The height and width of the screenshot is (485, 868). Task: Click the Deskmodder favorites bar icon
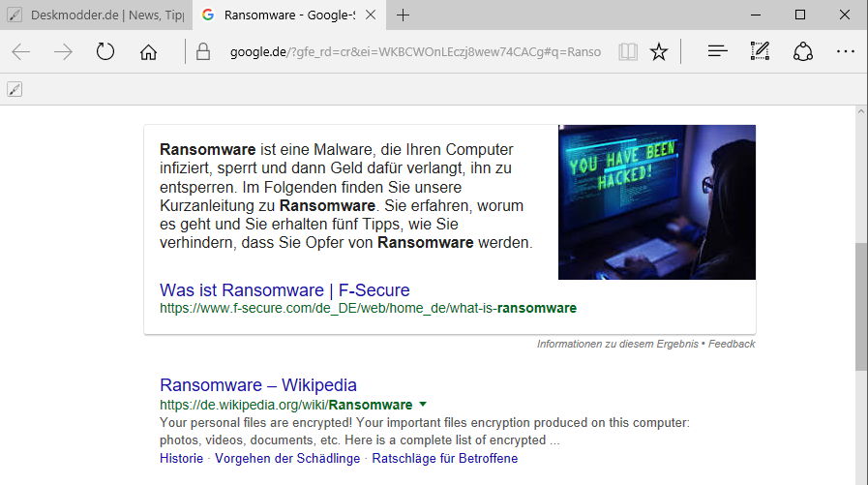[x=15, y=89]
